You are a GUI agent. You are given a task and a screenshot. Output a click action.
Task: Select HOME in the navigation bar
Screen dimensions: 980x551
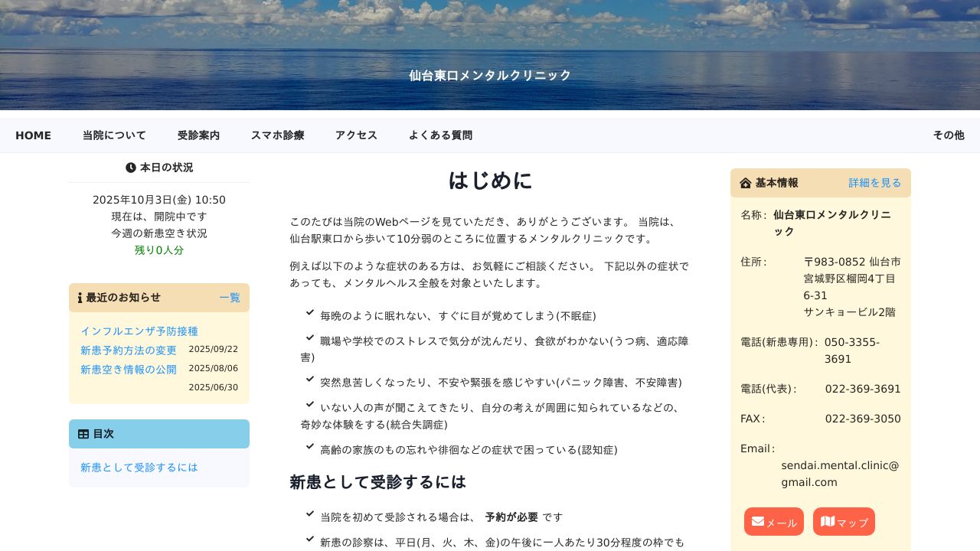[33, 135]
